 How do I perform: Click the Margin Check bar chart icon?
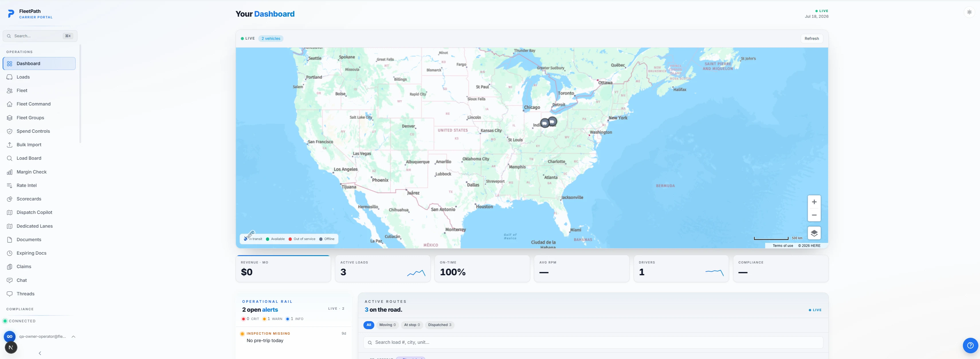tap(9, 172)
